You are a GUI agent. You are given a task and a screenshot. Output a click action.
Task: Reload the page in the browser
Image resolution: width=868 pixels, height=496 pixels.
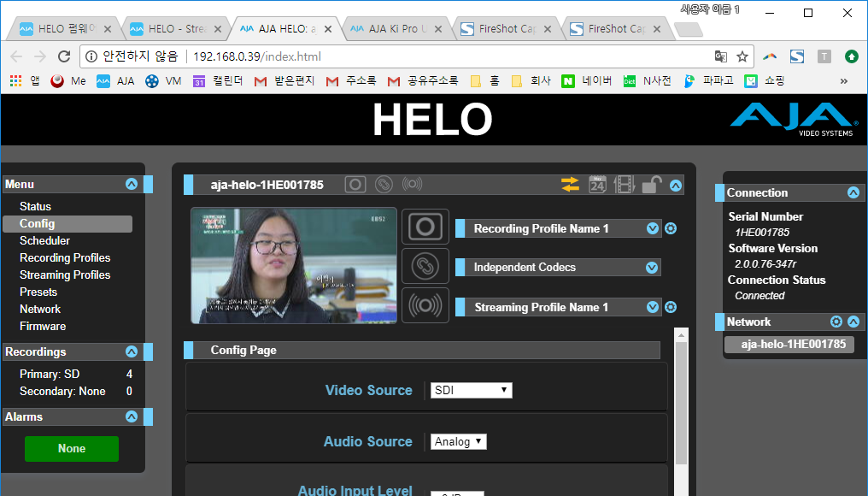point(64,56)
